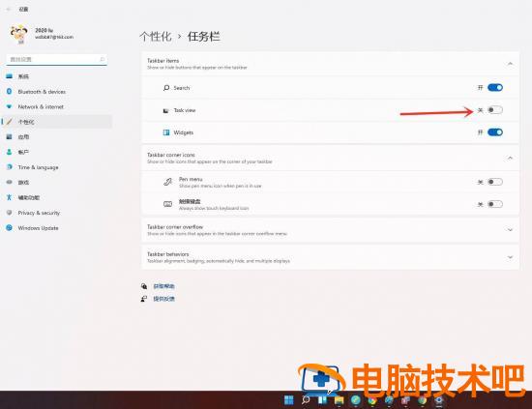Image resolution: width=532 pixels, height=409 pixels.
Task: Collapse the Taskbar corner icons section
Action: (510, 158)
